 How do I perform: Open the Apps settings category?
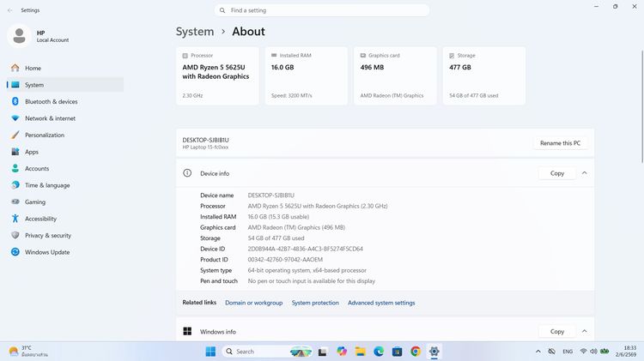click(65, 152)
